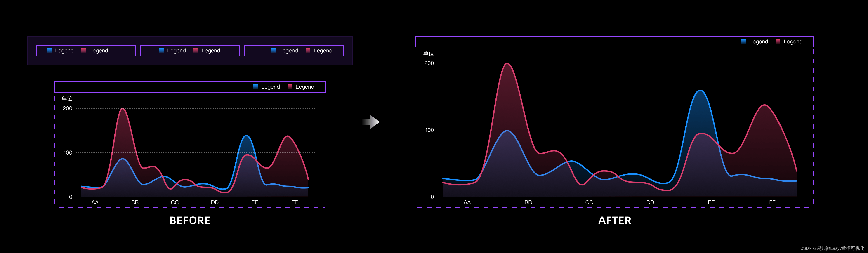Click red 'Legend' text in right-aligned box
The width and height of the screenshot is (868, 253).
click(x=323, y=51)
